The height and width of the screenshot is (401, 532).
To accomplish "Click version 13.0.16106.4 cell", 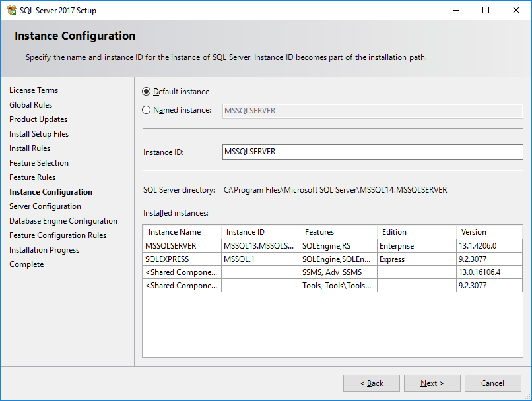I will [489, 272].
